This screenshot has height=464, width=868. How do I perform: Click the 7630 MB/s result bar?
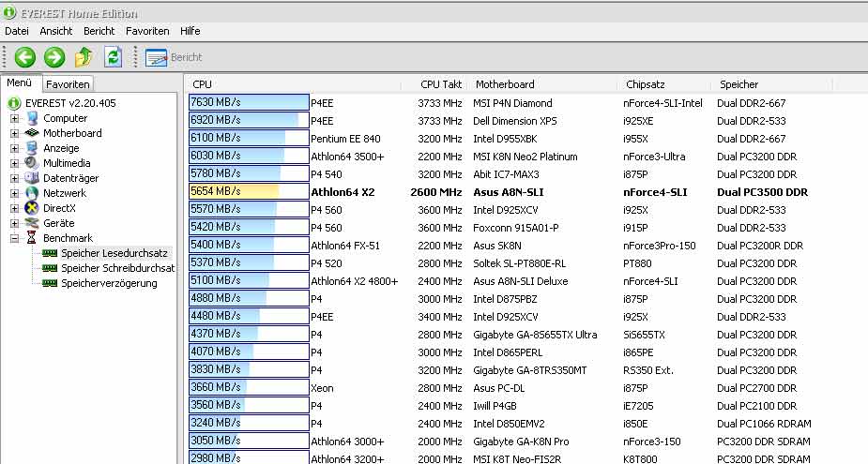click(x=249, y=102)
